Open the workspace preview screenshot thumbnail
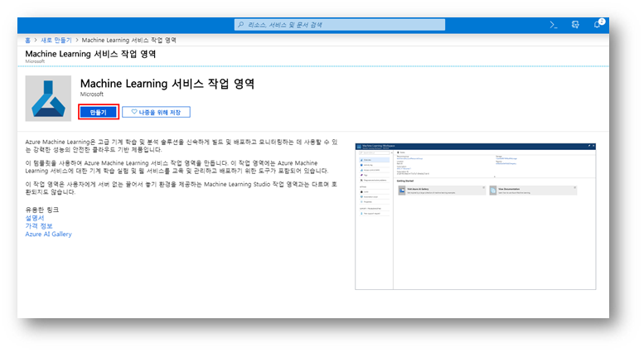The width and height of the screenshot is (644, 353). click(x=476, y=216)
